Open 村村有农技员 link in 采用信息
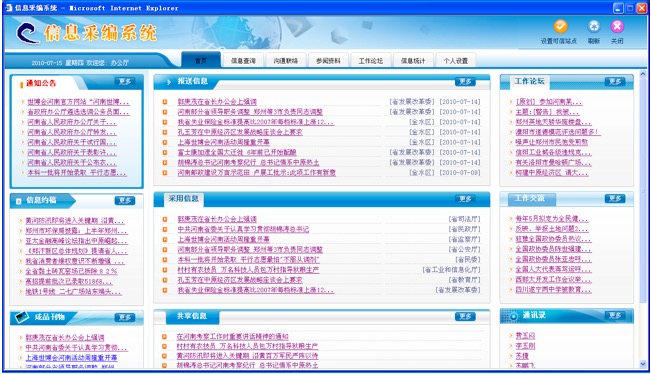The height and width of the screenshot is (374, 651). pyautogui.click(x=248, y=270)
